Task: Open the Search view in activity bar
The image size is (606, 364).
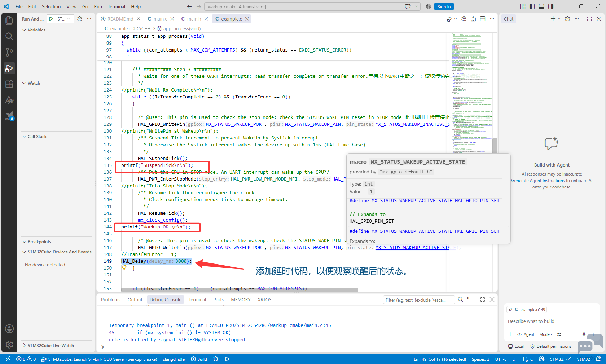Action: coord(9,36)
